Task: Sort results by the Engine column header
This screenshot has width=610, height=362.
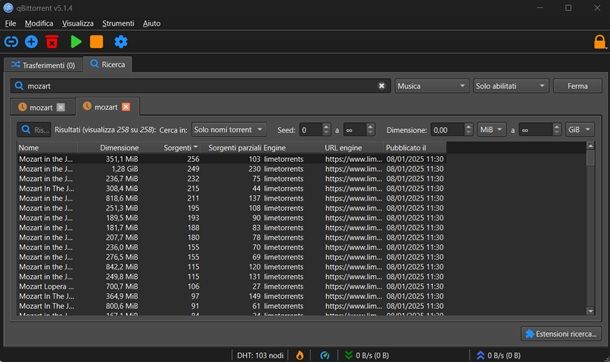Action: [293, 148]
